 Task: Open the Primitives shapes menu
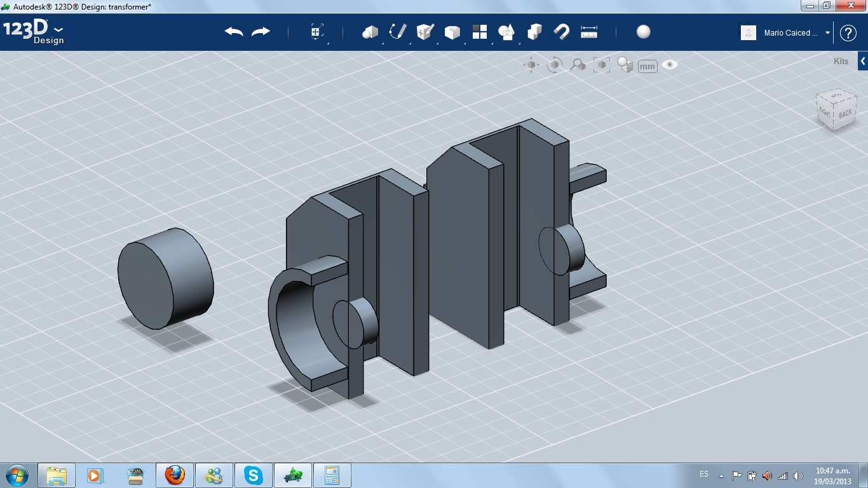370,32
